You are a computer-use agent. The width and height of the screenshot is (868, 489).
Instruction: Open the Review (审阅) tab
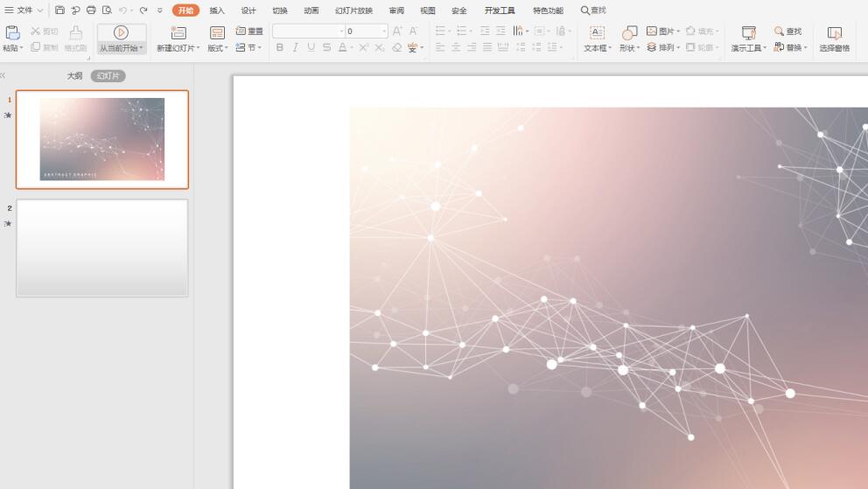coord(396,10)
